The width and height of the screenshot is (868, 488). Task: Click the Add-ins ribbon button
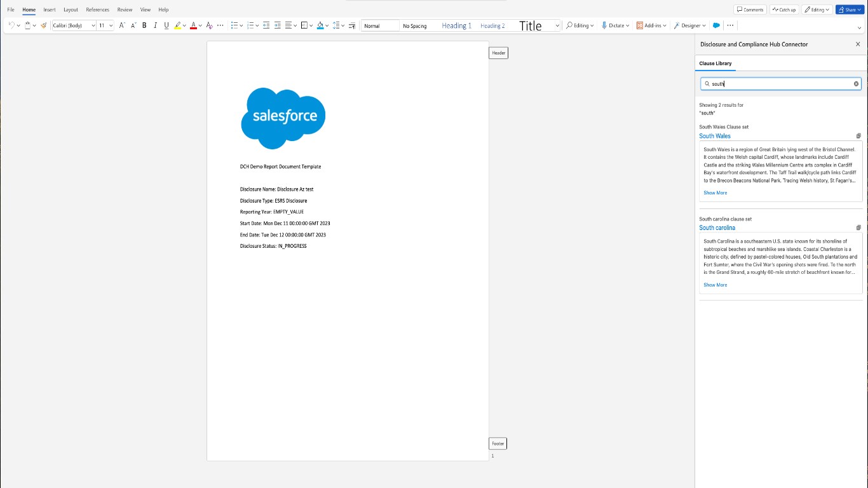pos(651,25)
